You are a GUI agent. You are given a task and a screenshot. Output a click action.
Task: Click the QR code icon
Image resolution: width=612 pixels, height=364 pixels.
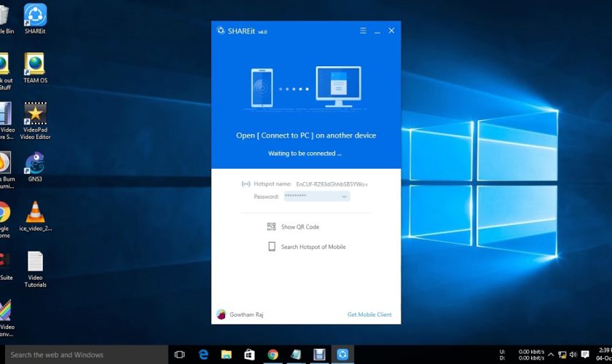(271, 226)
